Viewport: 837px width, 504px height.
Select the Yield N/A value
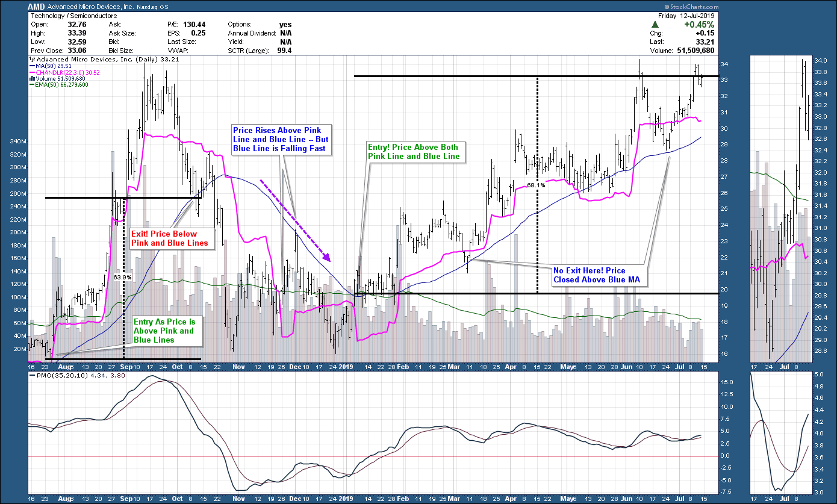(285, 42)
